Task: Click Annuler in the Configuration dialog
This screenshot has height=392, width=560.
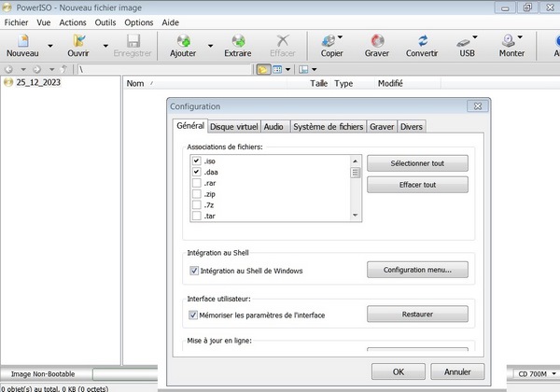Action: (457, 371)
